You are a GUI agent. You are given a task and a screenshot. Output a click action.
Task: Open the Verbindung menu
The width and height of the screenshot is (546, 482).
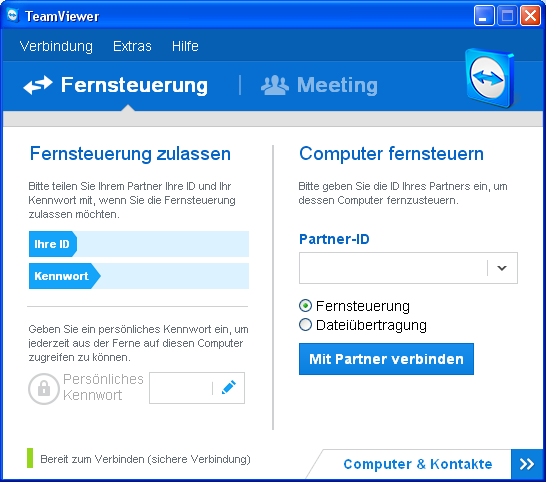click(x=56, y=46)
